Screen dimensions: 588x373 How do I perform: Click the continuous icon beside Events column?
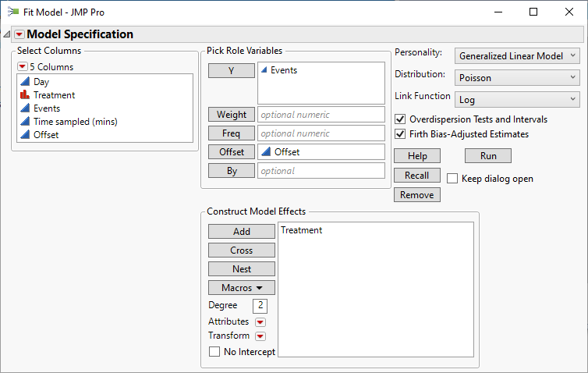point(25,108)
